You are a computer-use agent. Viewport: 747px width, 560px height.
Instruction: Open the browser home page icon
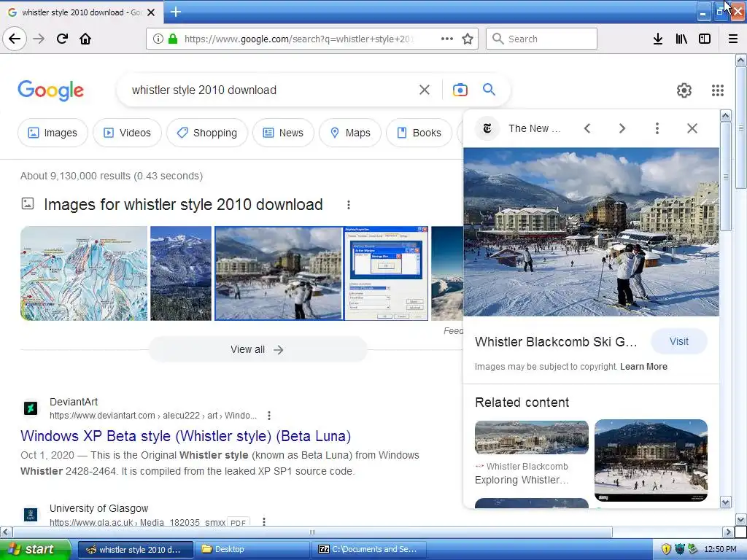coord(85,39)
